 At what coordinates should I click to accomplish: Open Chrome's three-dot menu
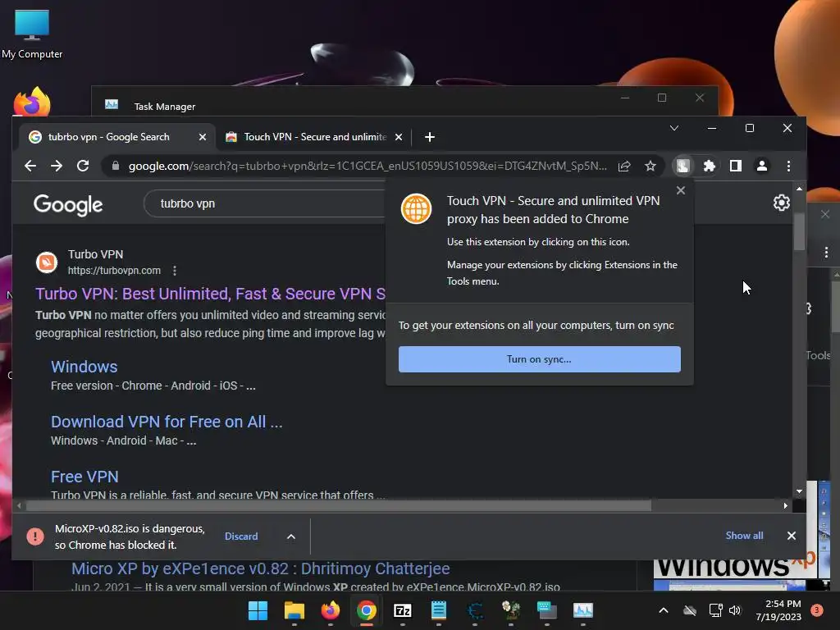(788, 166)
